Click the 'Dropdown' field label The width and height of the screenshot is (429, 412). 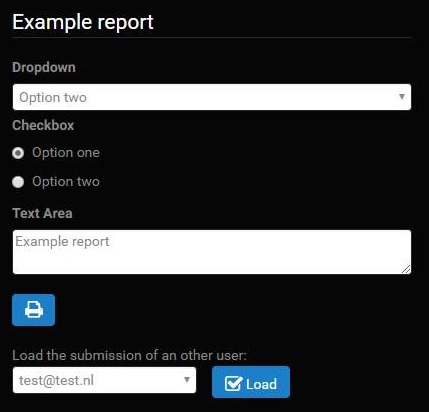[44, 67]
